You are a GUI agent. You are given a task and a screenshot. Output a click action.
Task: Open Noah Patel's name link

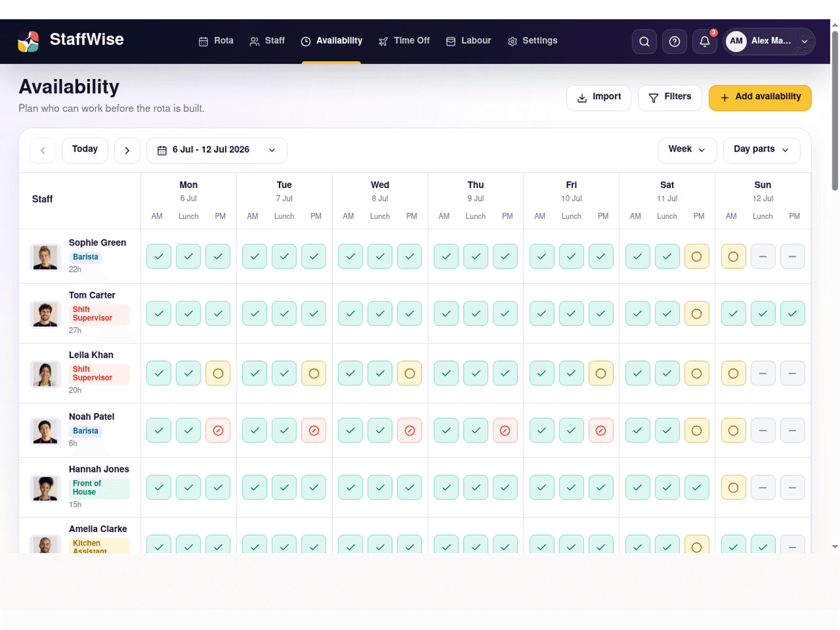[x=92, y=416]
